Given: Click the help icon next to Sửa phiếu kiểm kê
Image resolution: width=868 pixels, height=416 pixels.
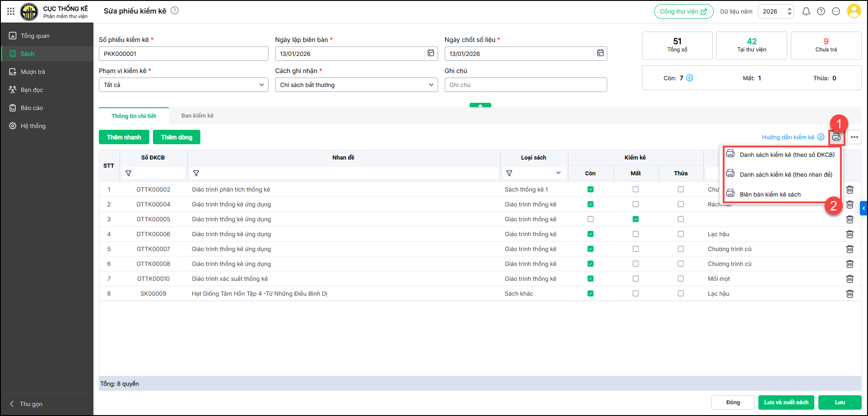Looking at the screenshot, I should 175,10.
